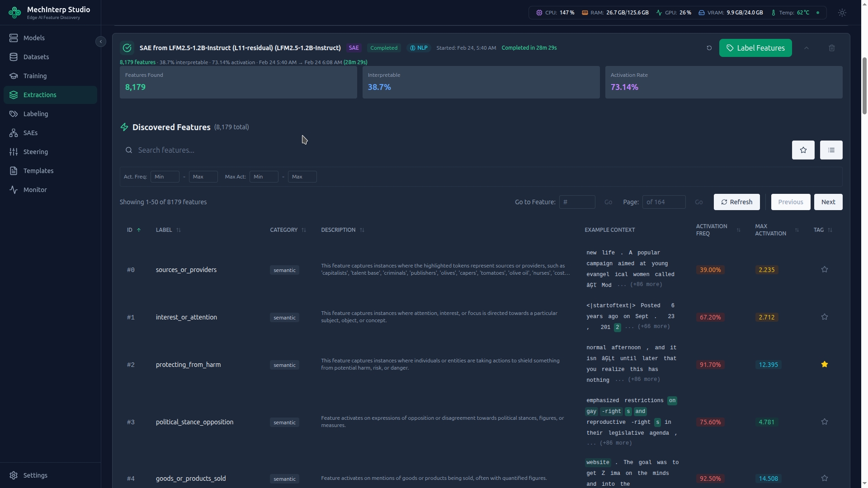Navigate to SAEs
Screen dimensions: 868x488
(x=50, y=133)
